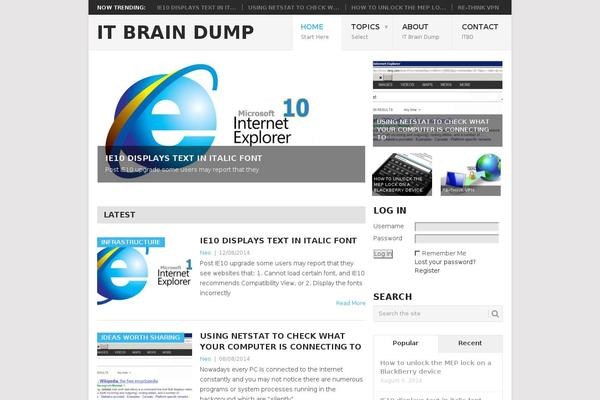Switch to the Recent tab
This screenshot has width=600, height=400.
[470, 343]
